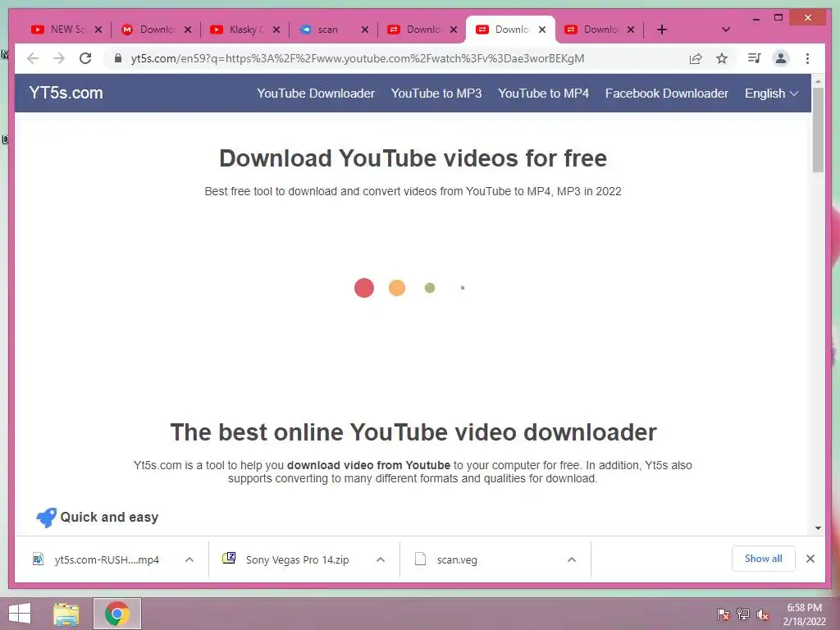Open the taskbar clock showing 6:58 PM
840x630 pixels.
tap(805, 614)
